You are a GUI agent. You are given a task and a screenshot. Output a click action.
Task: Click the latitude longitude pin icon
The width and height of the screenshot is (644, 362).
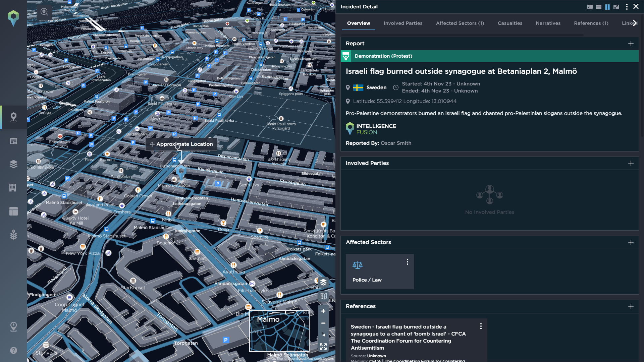348,101
